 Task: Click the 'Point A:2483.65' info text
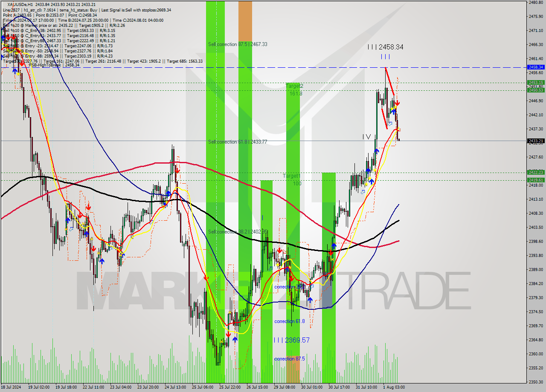tap(17, 15)
